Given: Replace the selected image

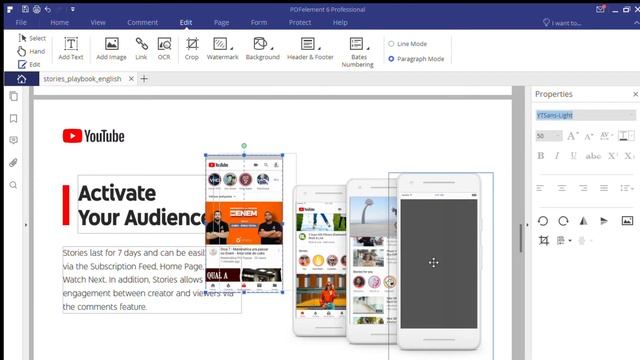Looking at the screenshot, I should tap(627, 221).
